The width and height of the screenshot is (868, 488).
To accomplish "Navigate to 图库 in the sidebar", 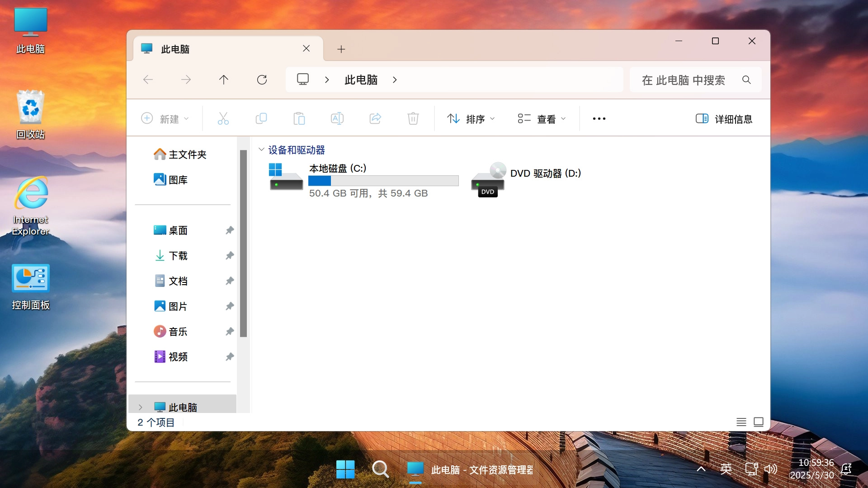I will (178, 179).
